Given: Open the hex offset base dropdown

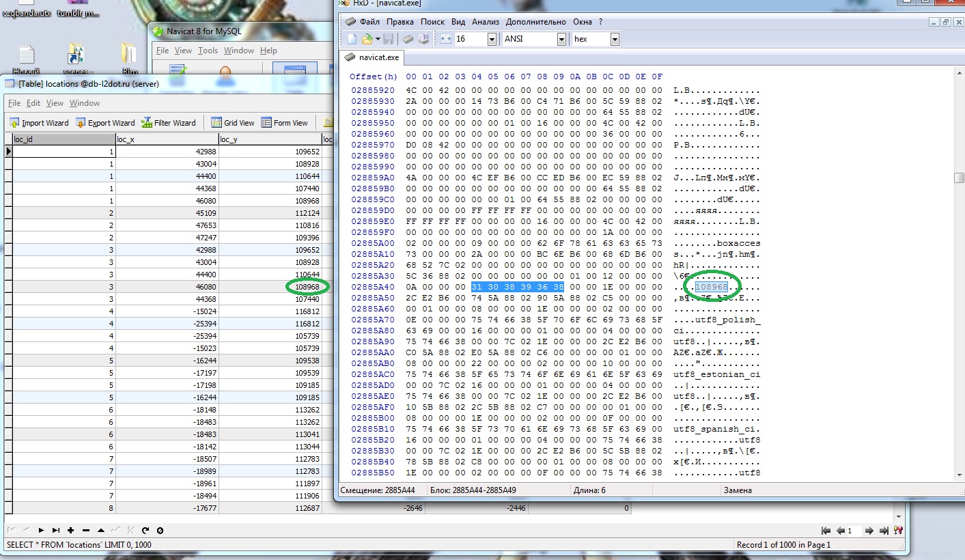Looking at the screenshot, I should (615, 39).
